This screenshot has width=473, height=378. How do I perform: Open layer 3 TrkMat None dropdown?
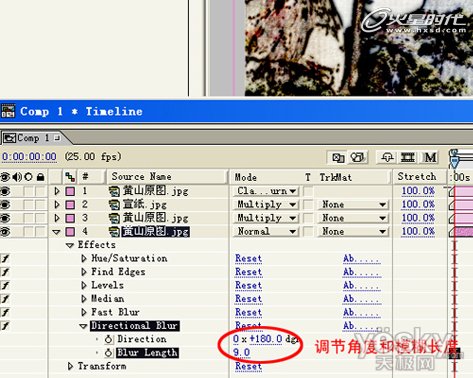(x=352, y=218)
